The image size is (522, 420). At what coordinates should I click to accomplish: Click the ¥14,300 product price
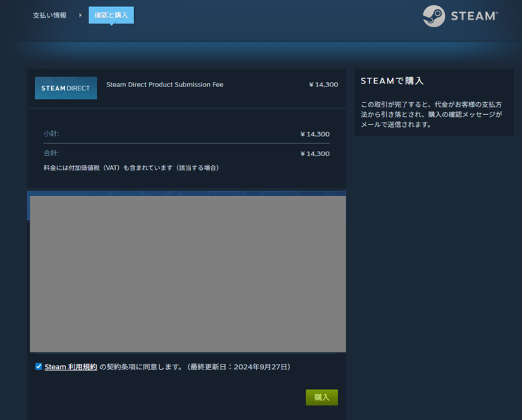323,85
